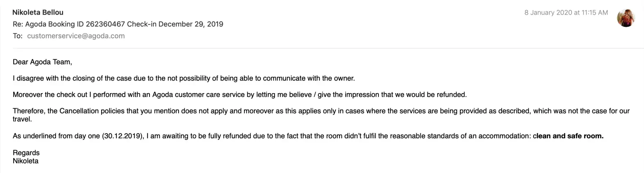Click the paragraph starting "Moreover the check out"
The height and width of the screenshot is (173, 644).
240,95
